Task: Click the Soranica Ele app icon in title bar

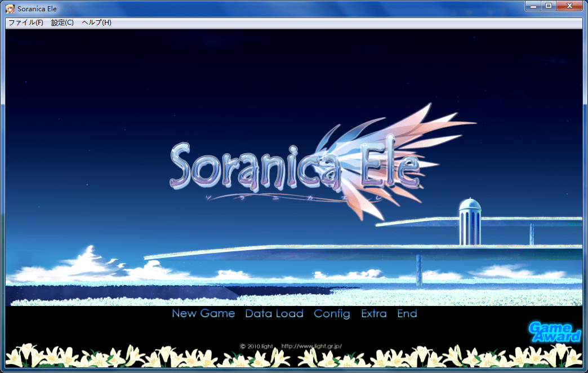Action: click(10, 8)
